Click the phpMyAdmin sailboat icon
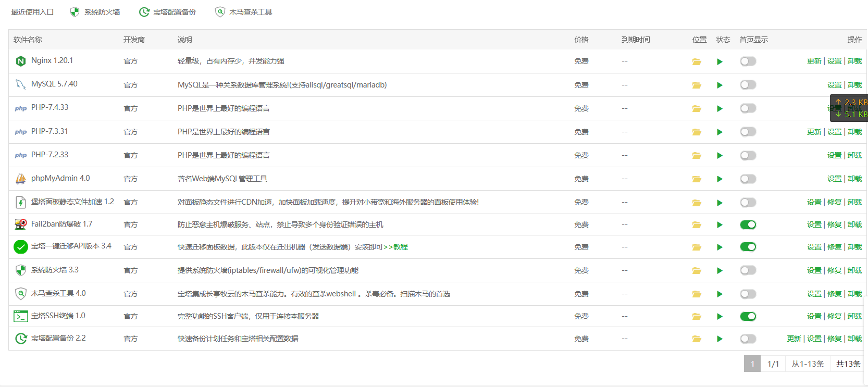 point(20,179)
